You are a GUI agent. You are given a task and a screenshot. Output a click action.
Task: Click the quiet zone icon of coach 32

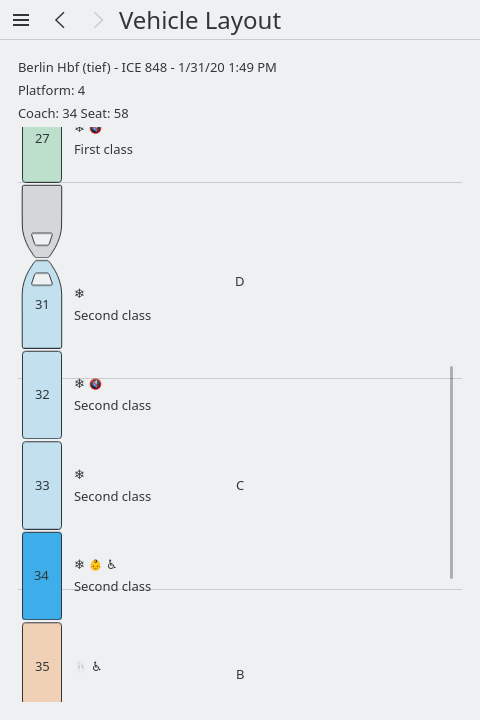(96, 383)
